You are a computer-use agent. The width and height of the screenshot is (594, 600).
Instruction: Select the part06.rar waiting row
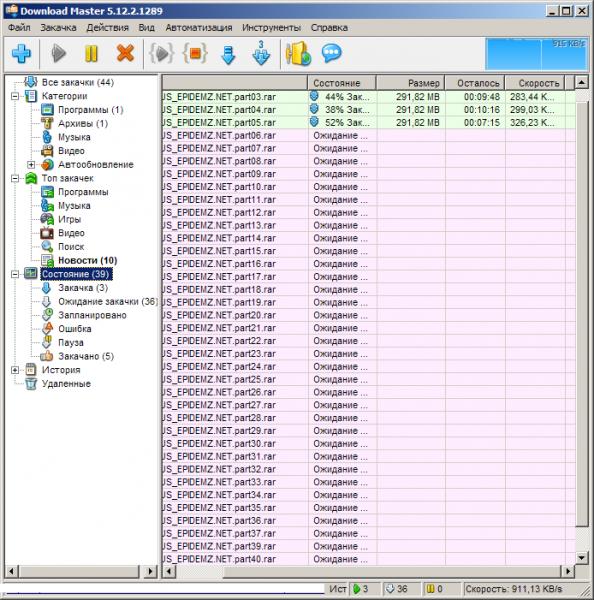369,135
